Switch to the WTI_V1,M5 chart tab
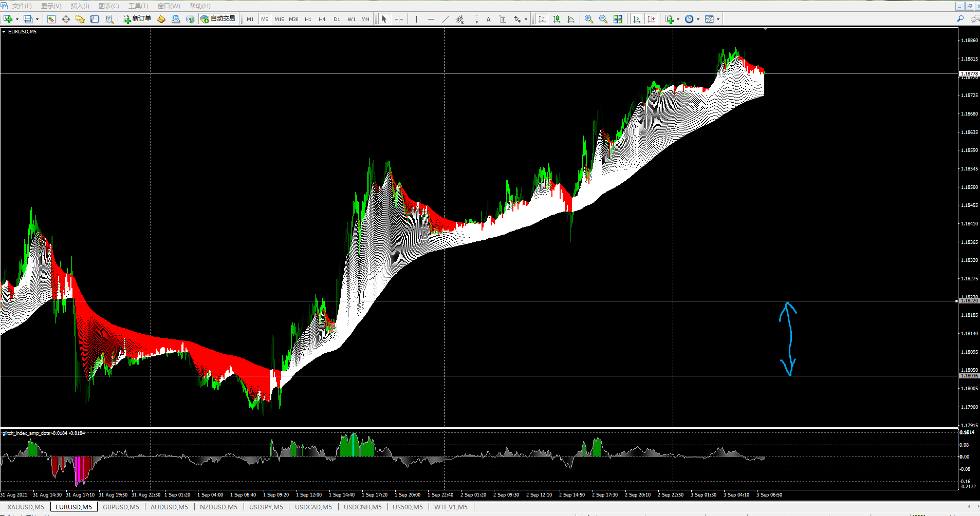Screen dimensions: 980x516 (x=451, y=507)
